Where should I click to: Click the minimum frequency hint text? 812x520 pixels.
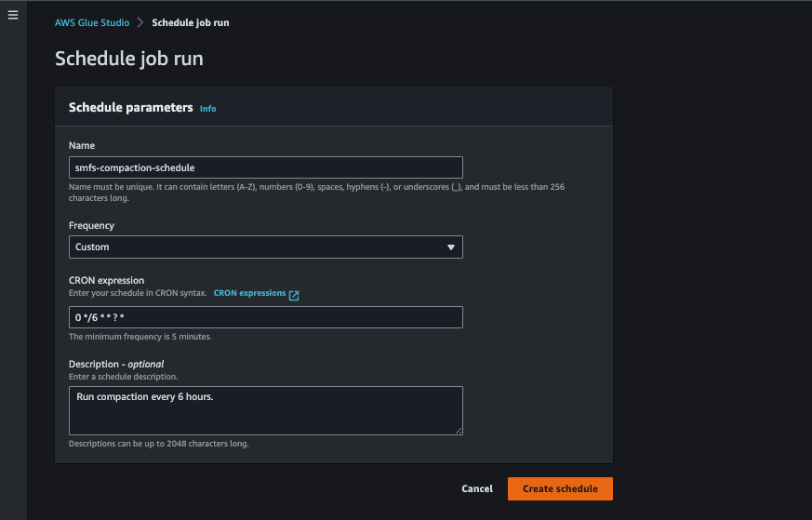pyautogui.click(x=140, y=337)
